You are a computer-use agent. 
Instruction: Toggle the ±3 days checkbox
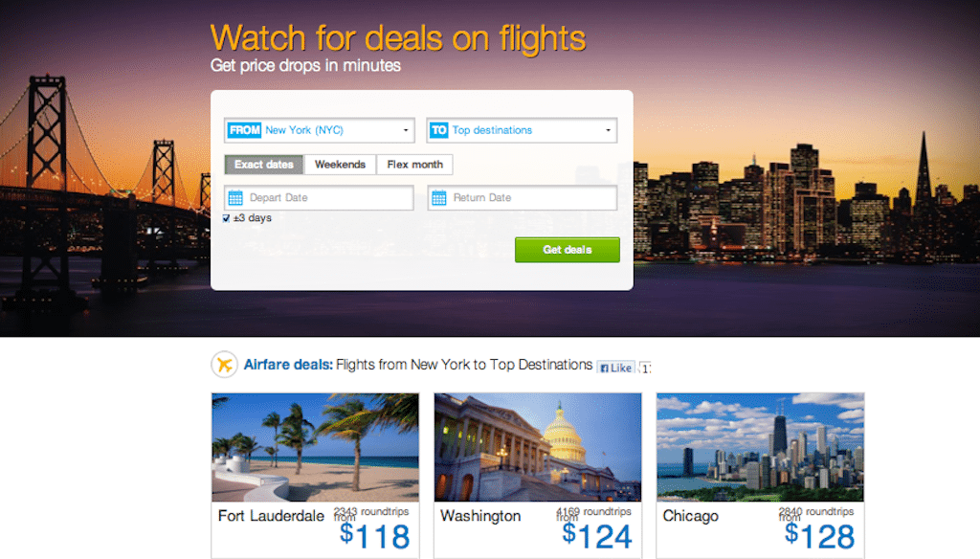point(226,218)
